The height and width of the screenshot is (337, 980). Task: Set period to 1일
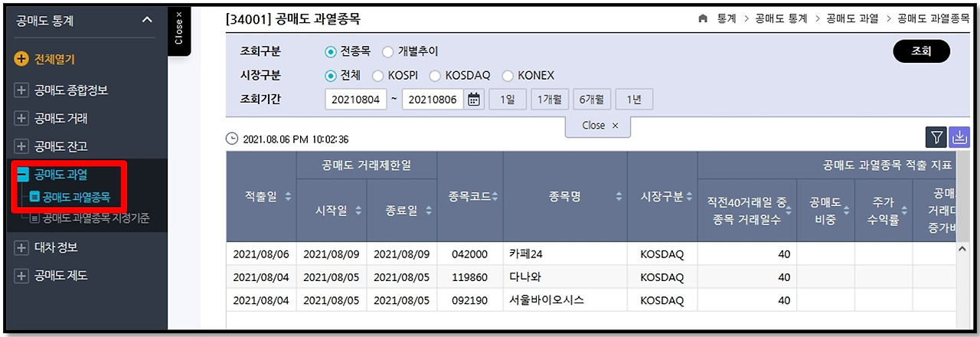click(508, 100)
